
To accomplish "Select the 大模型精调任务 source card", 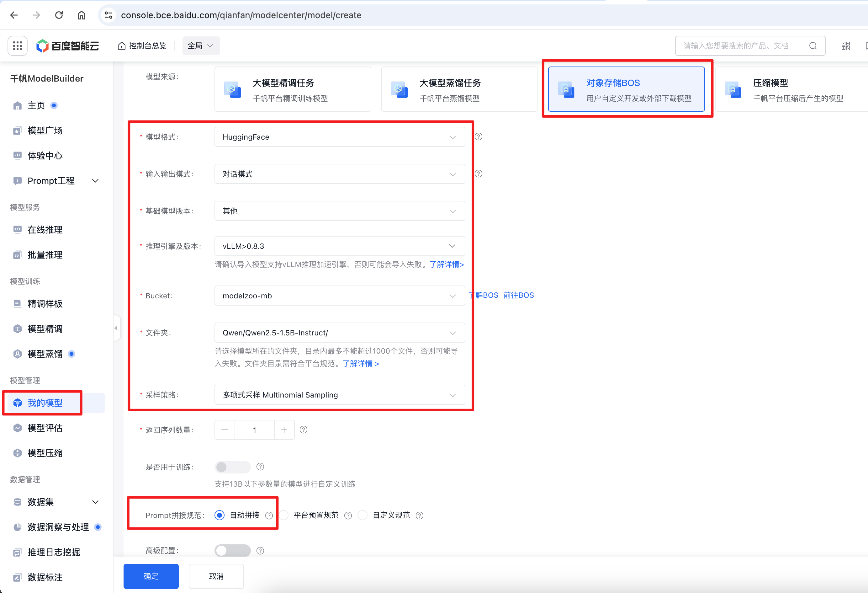I will pos(293,89).
